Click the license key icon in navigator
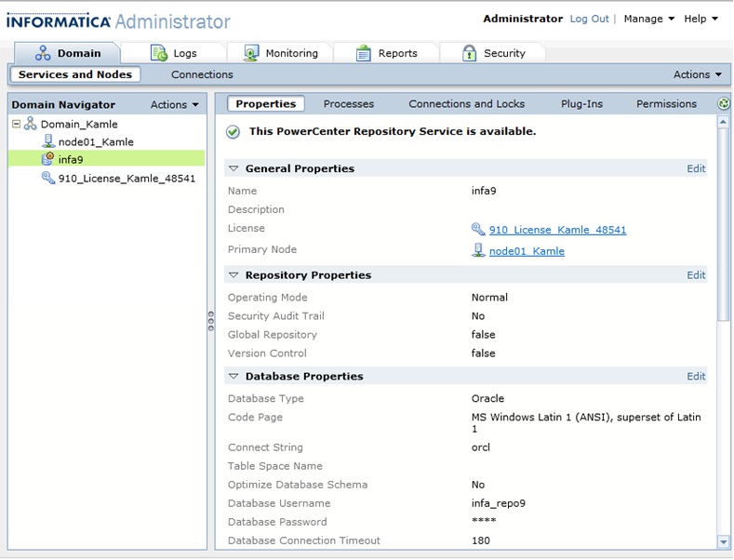 (48, 178)
